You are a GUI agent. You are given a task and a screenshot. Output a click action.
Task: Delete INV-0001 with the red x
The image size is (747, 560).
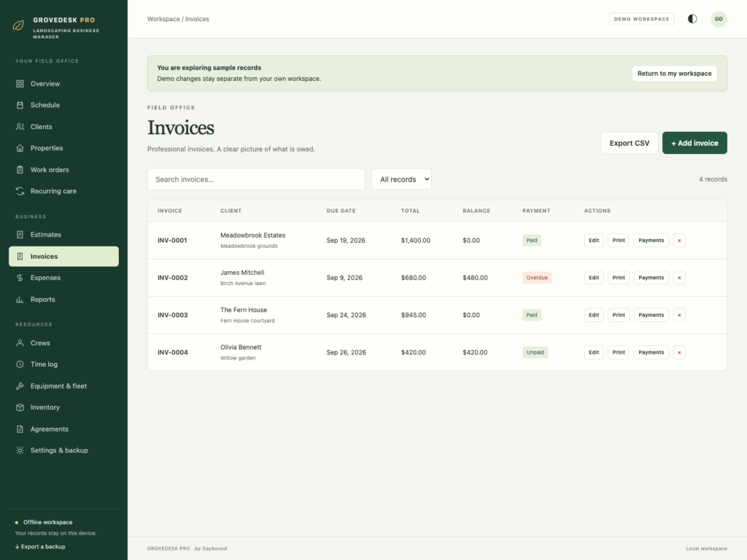[x=679, y=241]
